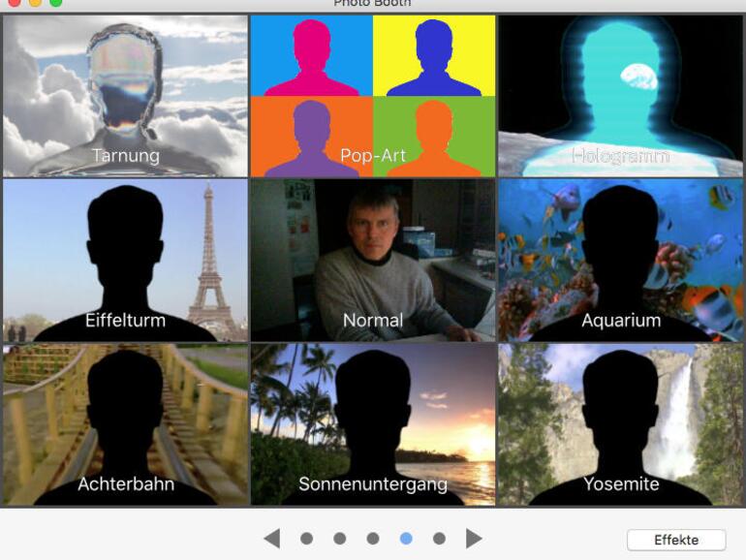Choose the Pop-Art effect
Image resolution: width=746 pixels, height=560 pixels.
[373, 96]
